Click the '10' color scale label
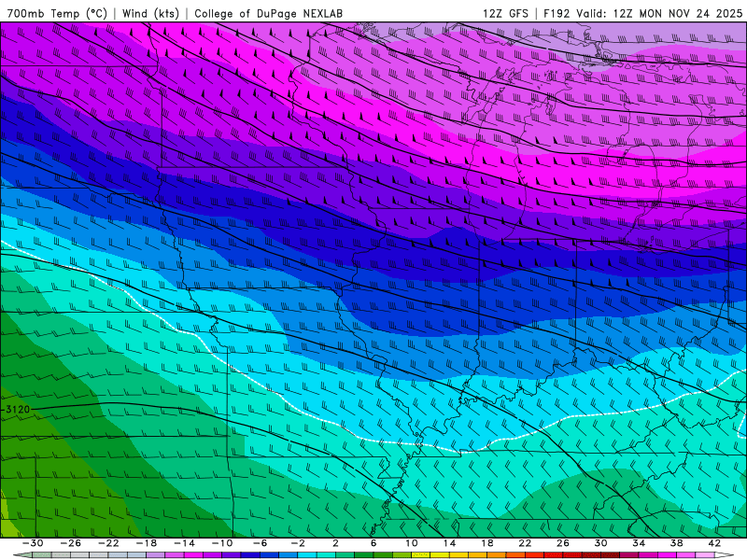747x560 pixels. tap(412, 543)
